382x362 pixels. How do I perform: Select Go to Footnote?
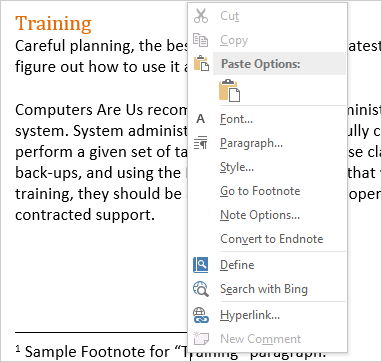[x=260, y=191]
